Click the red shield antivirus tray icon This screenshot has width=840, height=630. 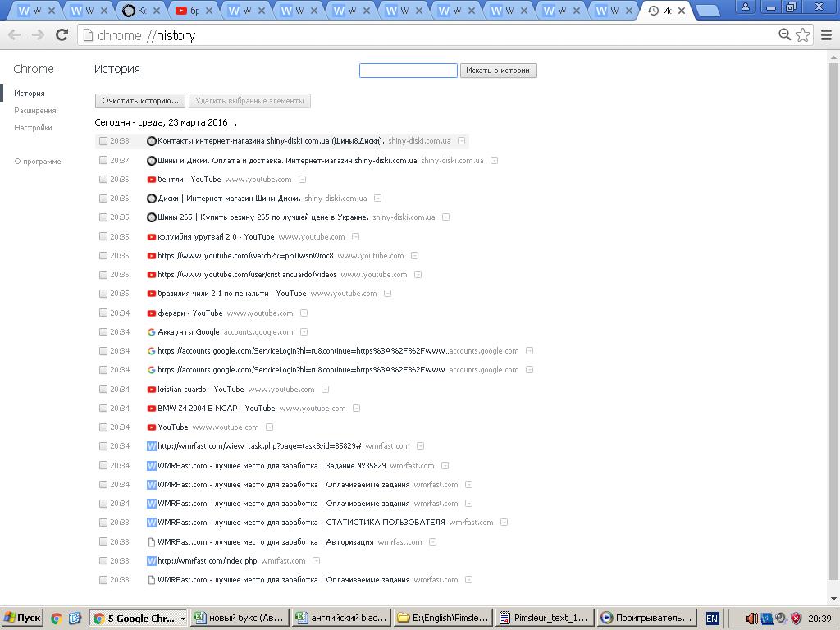796,619
